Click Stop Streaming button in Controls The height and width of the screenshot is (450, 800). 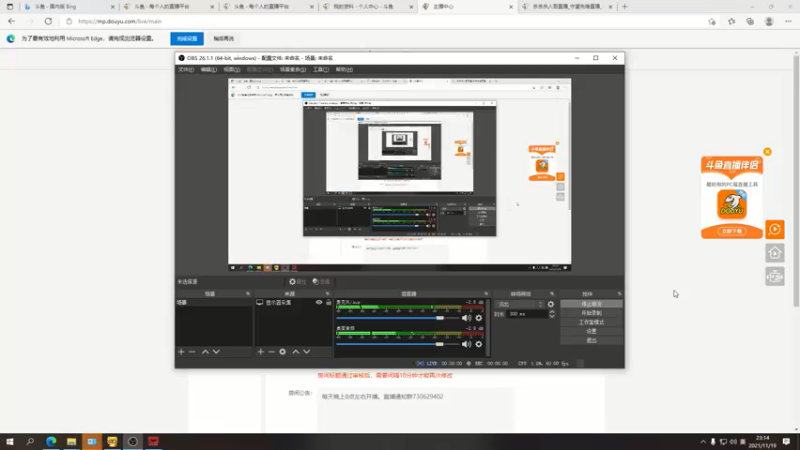coord(591,304)
